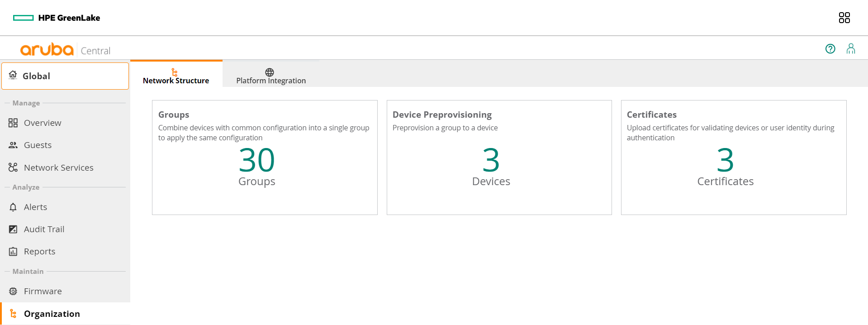Image resolution: width=868 pixels, height=325 pixels.
Task: Click the Alerts bell icon
Action: tap(13, 207)
